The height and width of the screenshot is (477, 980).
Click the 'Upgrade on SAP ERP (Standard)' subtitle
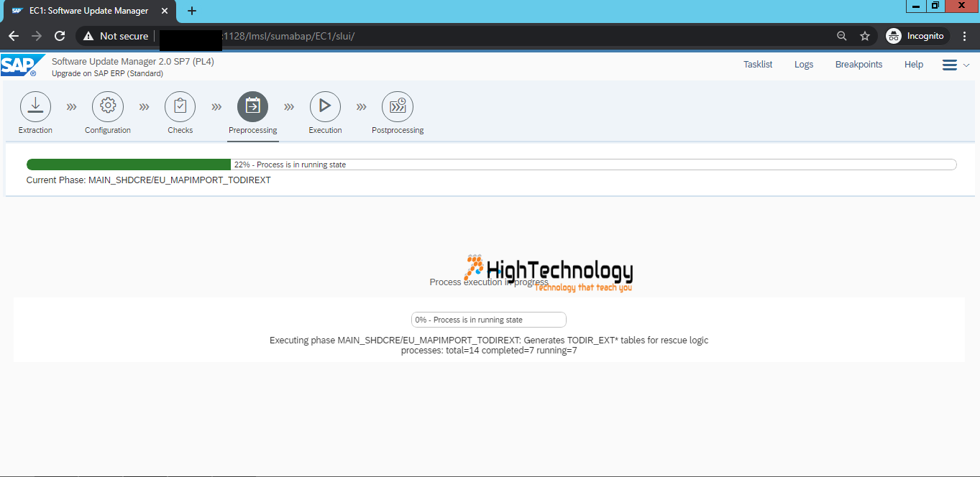107,73
